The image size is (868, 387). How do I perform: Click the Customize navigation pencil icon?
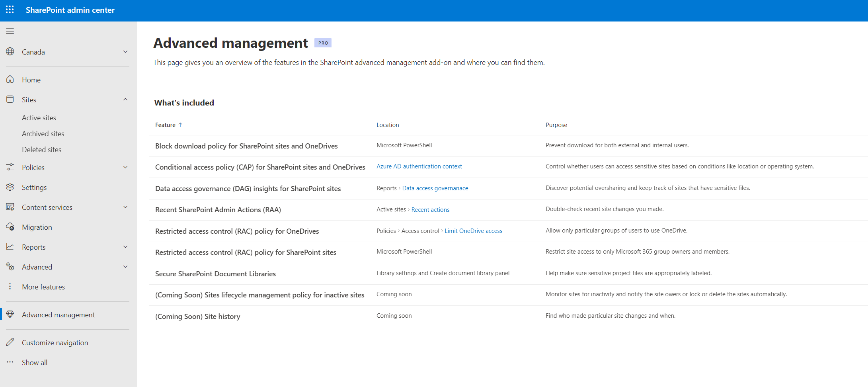pos(10,342)
